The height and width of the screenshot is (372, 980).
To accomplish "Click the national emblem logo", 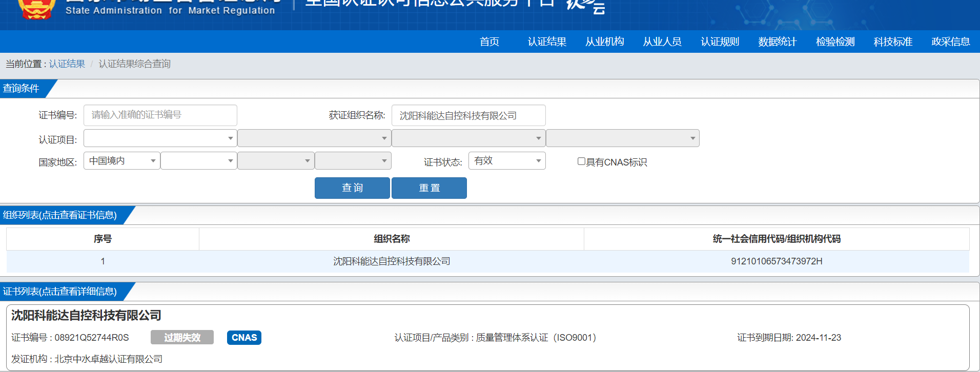I will point(36,9).
